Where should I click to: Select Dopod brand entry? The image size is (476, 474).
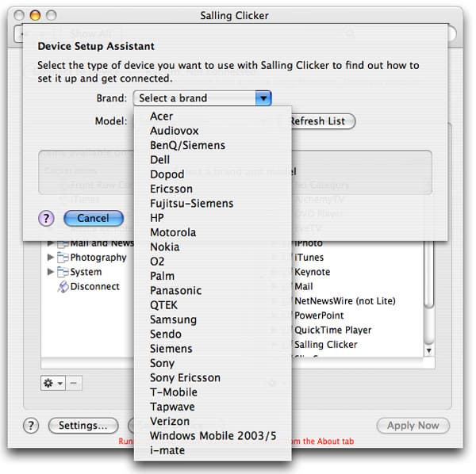pos(213,174)
